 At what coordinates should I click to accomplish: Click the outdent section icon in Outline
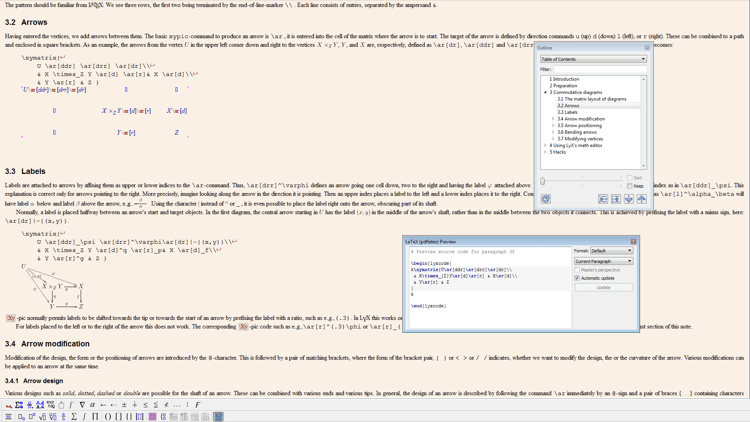tap(603, 199)
